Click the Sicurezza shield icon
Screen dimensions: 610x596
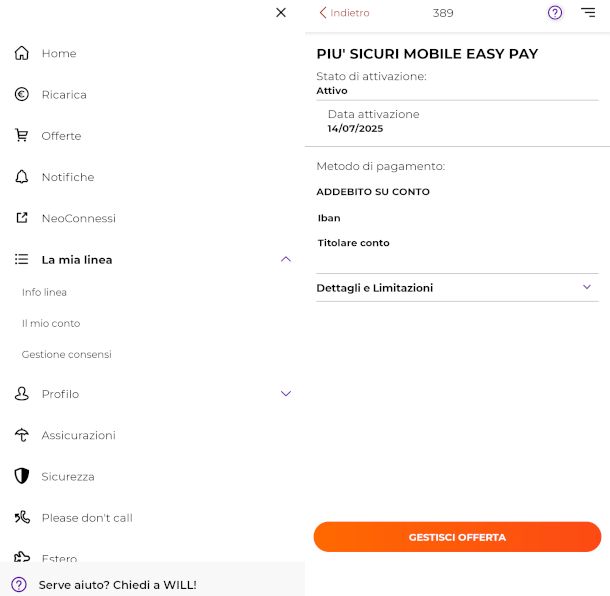22,476
